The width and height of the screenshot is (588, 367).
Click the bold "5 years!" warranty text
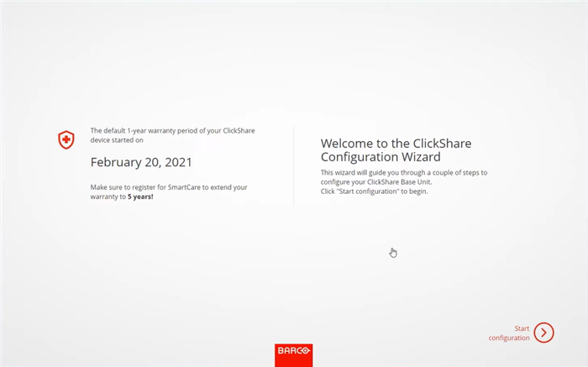141,196
